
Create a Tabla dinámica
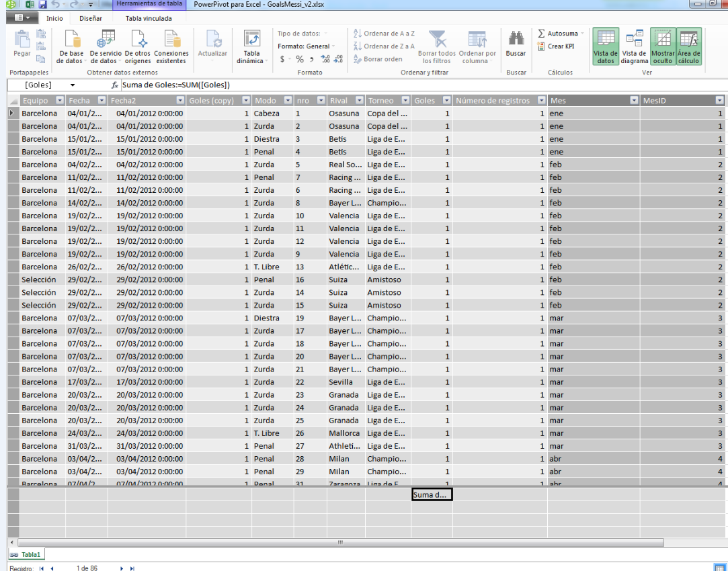251,47
